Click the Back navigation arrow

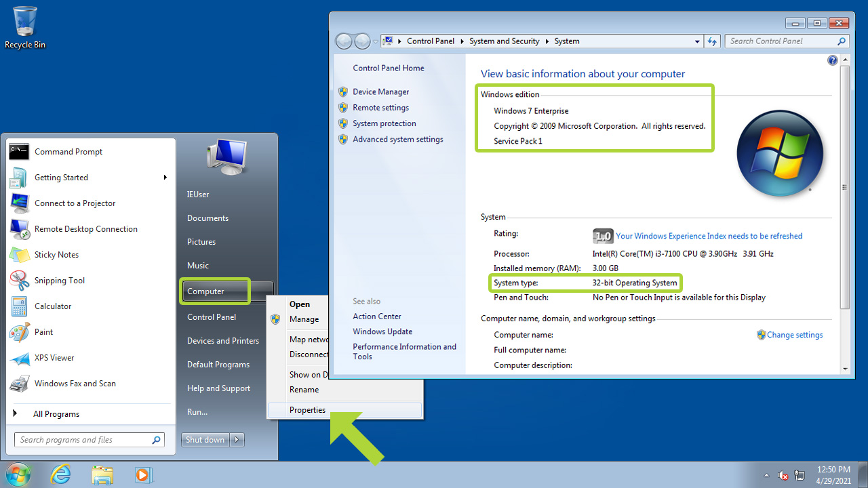tap(344, 41)
